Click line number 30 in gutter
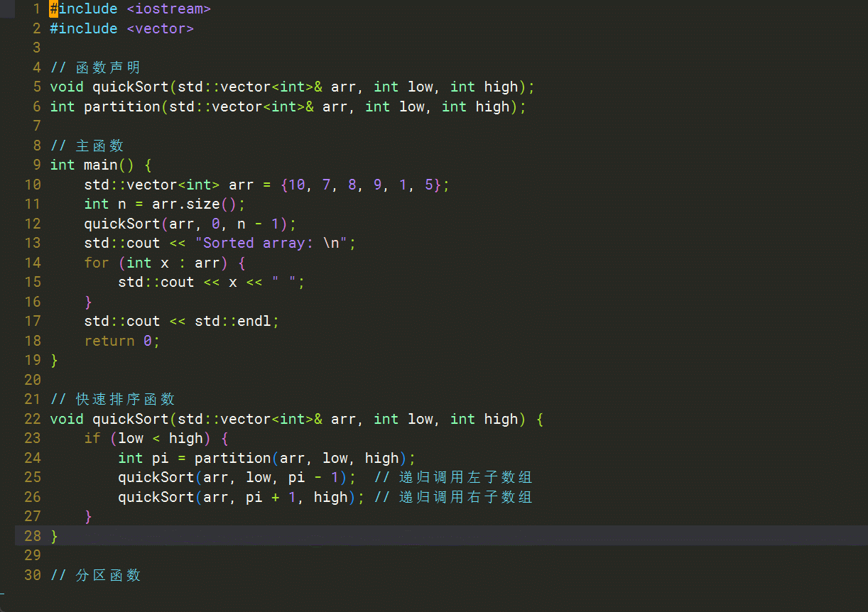Image resolution: width=868 pixels, height=612 pixels. (x=33, y=575)
